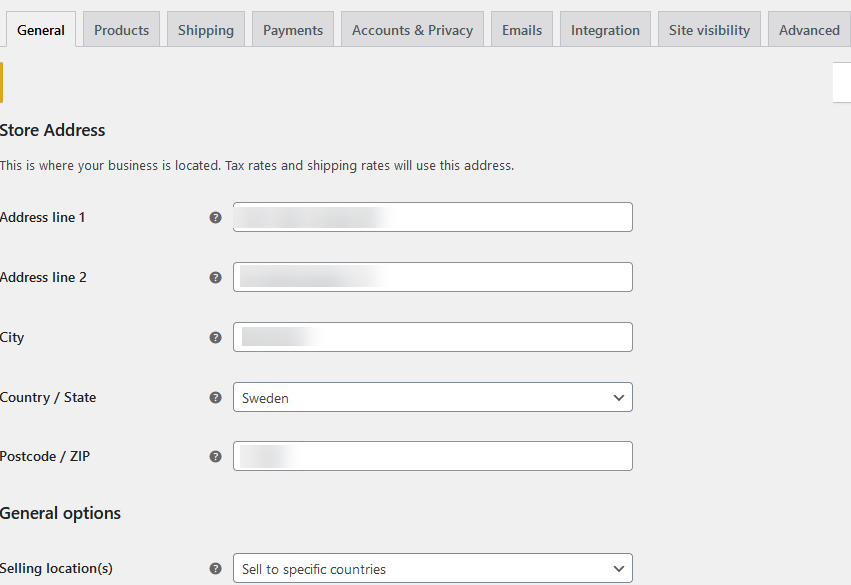The image size is (851, 585).
Task: Switch to the Integration tab
Action: [605, 30]
